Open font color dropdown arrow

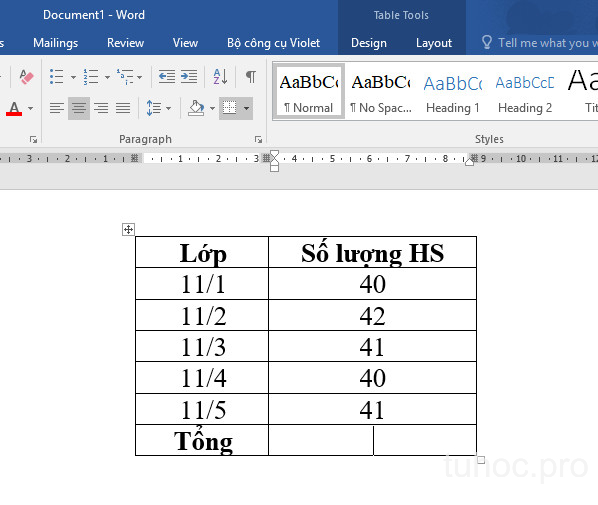click(x=31, y=109)
